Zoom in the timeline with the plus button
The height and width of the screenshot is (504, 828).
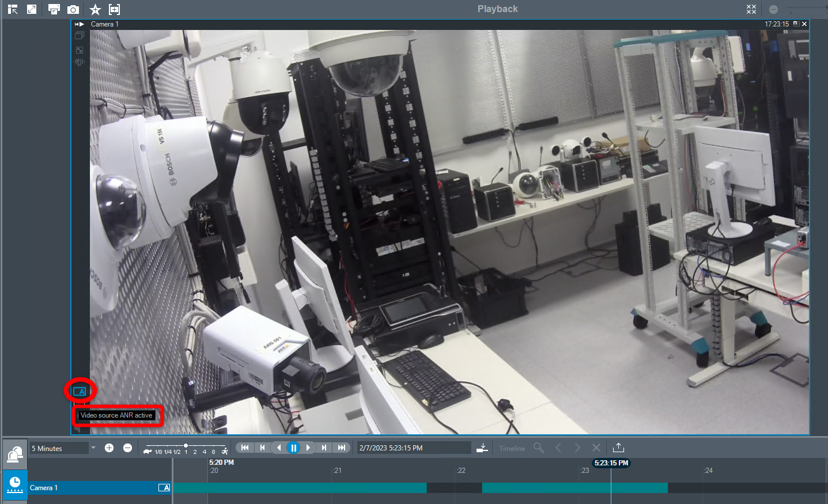click(109, 448)
